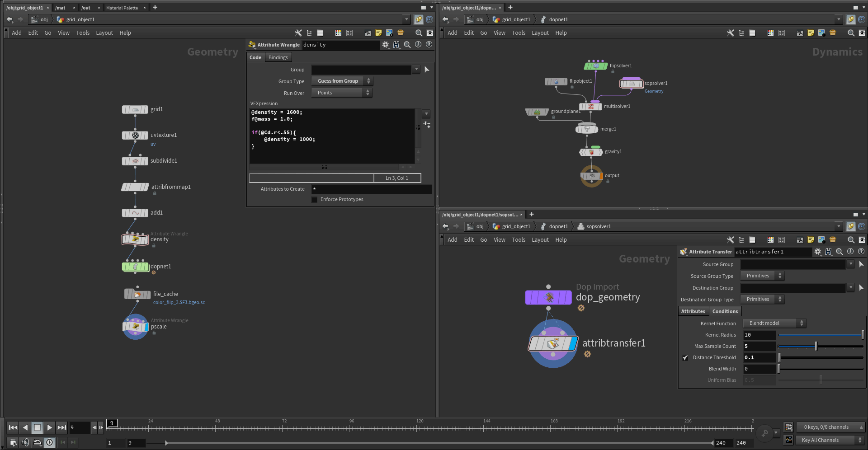
Task: Click the flipsolver1 node icon
Action: pyautogui.click(x=596, y=66)
